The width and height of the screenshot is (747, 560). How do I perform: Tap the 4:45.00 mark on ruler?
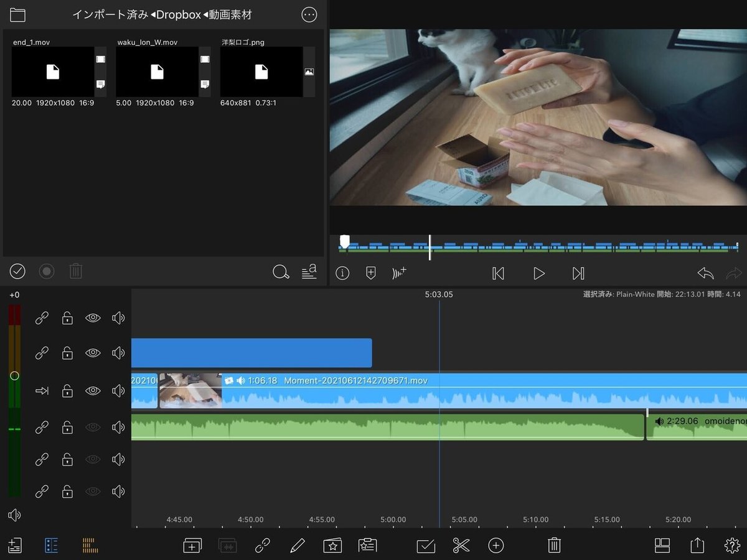pyautogui.click(x=179, y=520)
